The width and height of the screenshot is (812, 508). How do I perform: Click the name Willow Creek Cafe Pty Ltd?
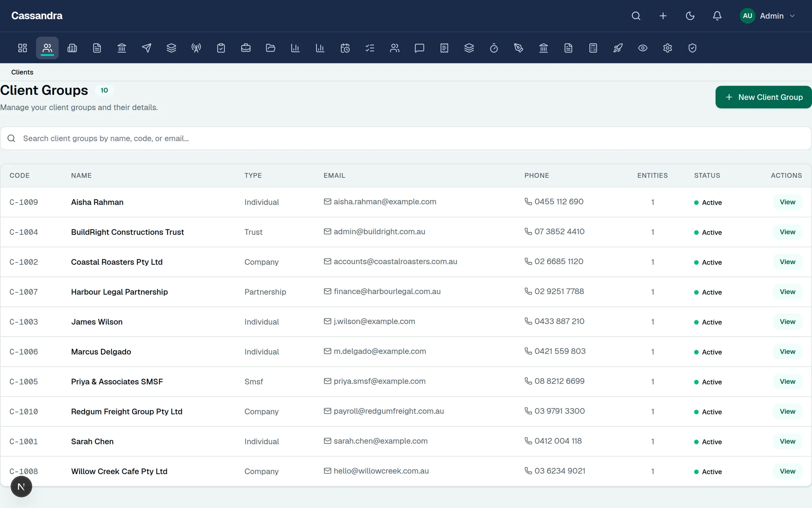click(119, 471)
